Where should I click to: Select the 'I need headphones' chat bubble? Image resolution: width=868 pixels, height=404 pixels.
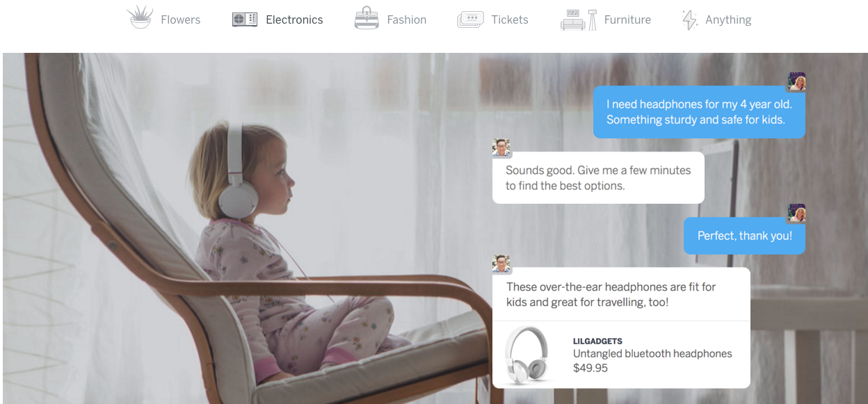tap(699, 112)
